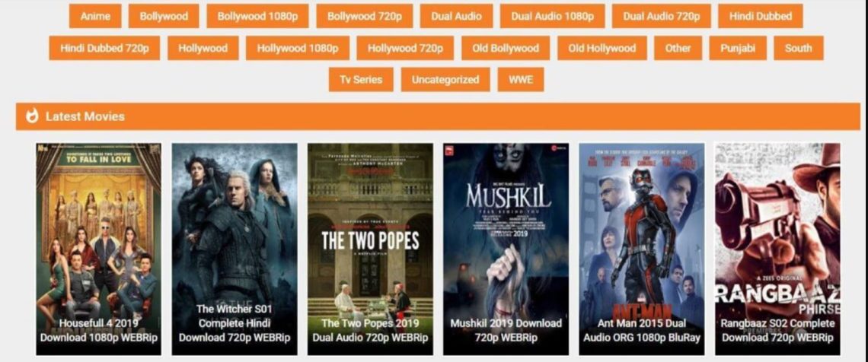Open the Hindi Dubbed category
This screenshot has height=362, width=868.
tap(760, 16)
